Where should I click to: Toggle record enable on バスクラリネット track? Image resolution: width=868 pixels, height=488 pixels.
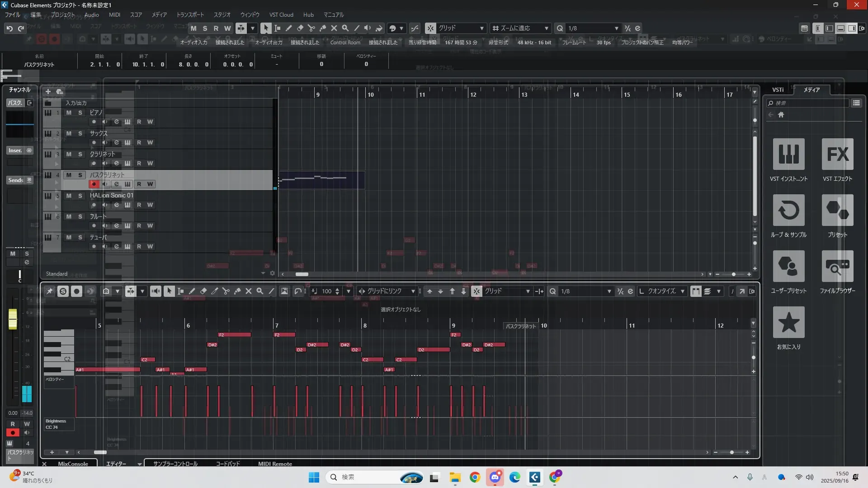(94, 184)
